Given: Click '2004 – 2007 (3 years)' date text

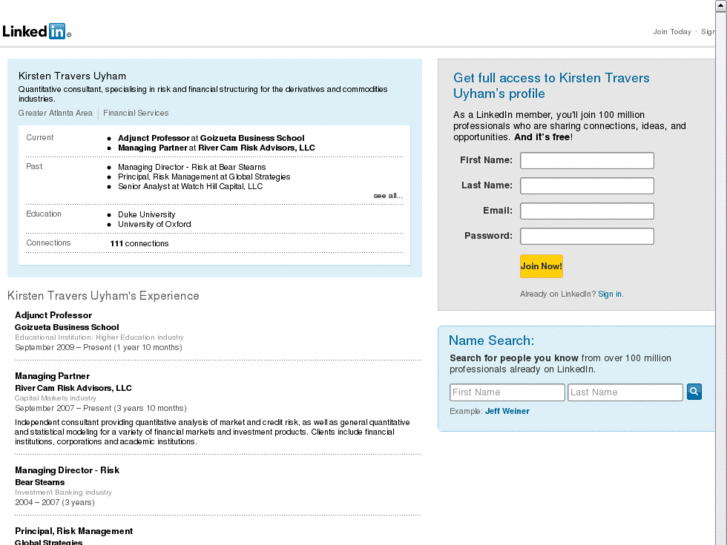Looking at the screenshot, I should click(x=55, y=502).
